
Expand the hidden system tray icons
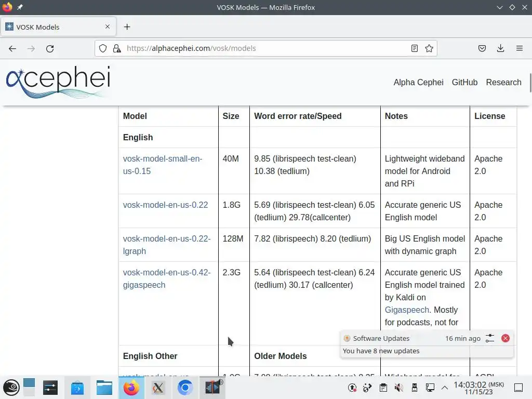tap(445, 388)
